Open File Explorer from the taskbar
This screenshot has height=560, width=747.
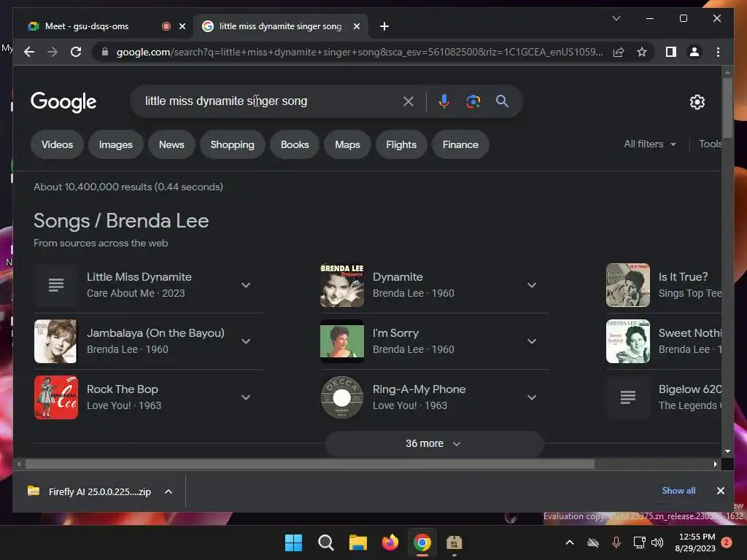pos(357,542)
